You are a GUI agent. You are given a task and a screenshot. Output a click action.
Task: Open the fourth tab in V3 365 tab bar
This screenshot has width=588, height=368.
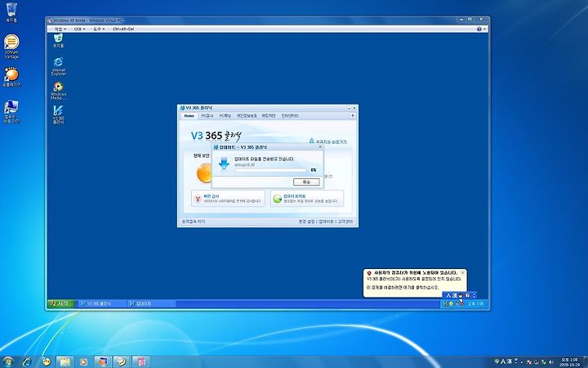(x=247, y=116)
